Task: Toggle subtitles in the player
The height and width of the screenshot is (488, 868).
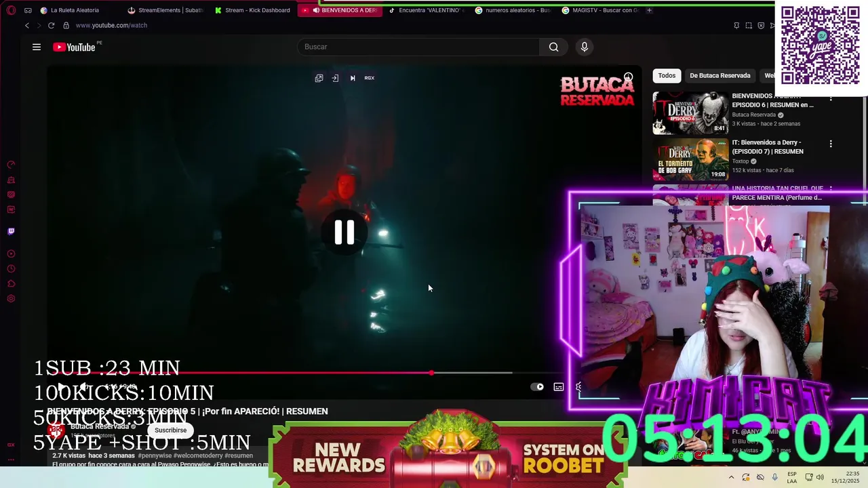Action: click(559, 387)
